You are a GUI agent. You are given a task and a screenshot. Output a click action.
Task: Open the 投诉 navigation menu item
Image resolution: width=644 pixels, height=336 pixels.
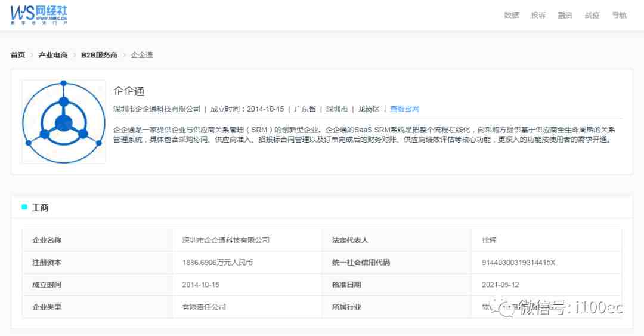coord(538,15)
